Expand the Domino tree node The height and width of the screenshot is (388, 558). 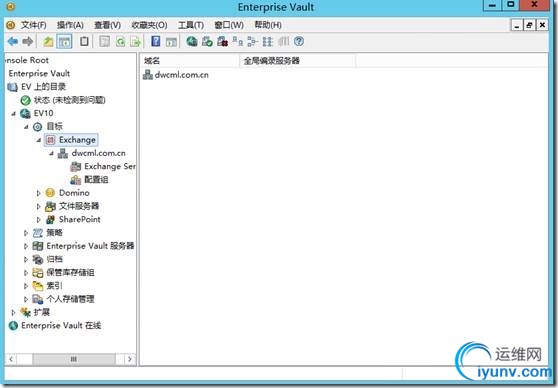(x=39, y=193)
